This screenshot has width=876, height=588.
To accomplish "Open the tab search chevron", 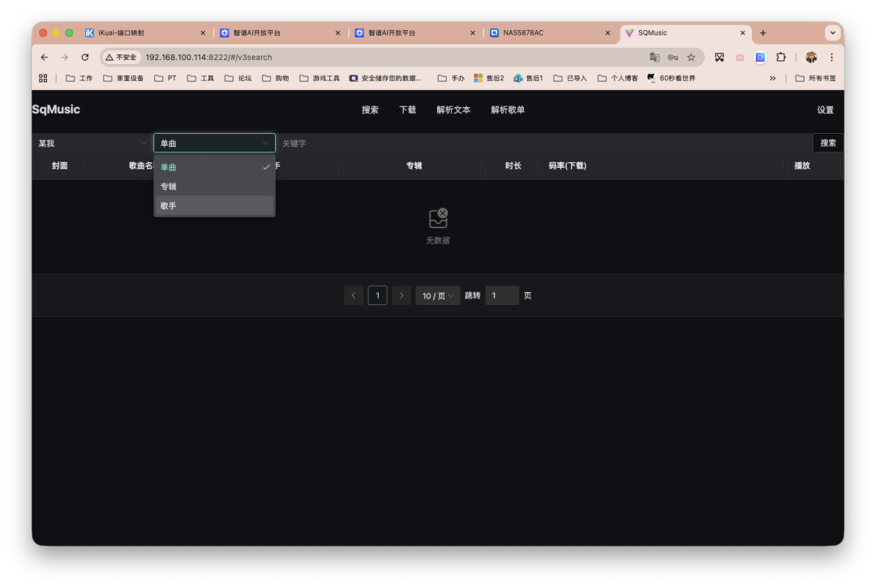I will click(x=832, y=32).
